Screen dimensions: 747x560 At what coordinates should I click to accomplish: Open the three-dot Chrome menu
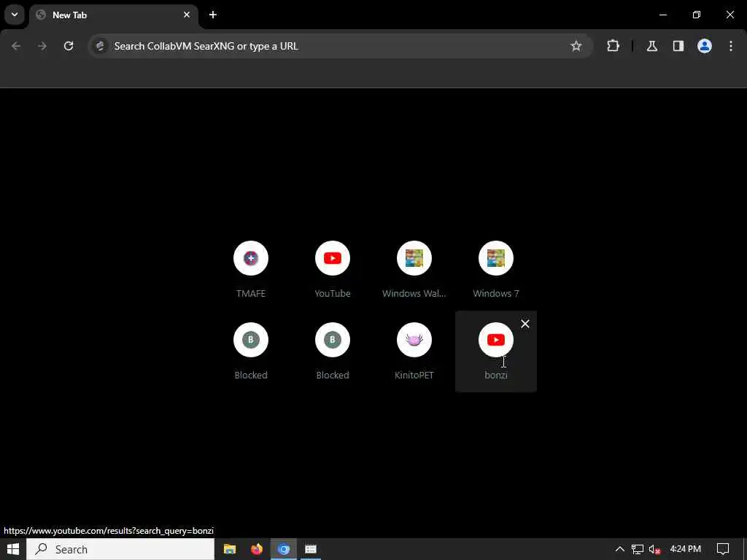731,46
